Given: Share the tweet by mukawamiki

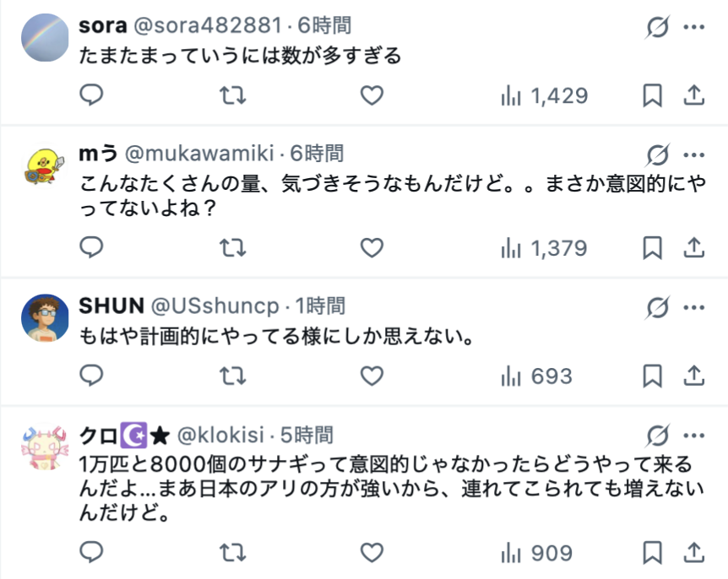Looking at the screenshot, I should point(693,247).
